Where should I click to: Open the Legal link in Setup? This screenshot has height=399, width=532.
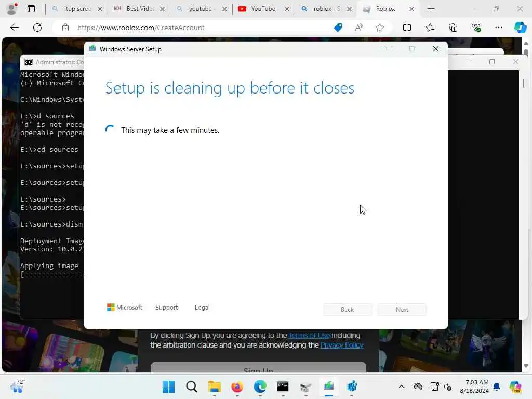[x=202, y=308]
